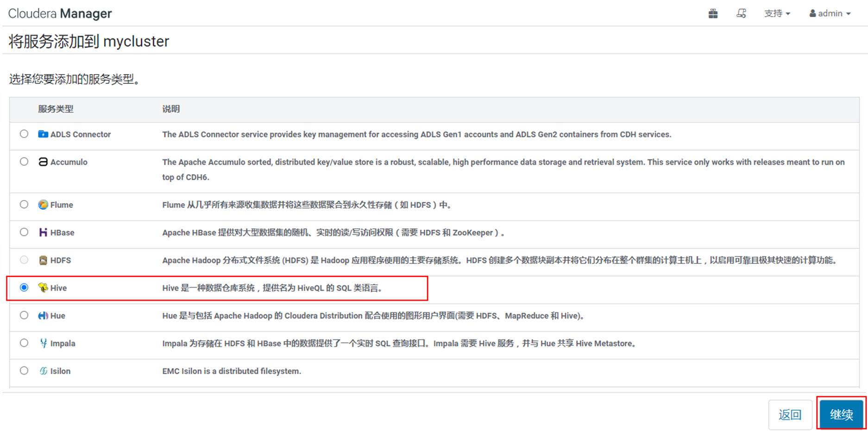868x431 pixels.
Task: Click the Flume service icon
Action: 43,205
